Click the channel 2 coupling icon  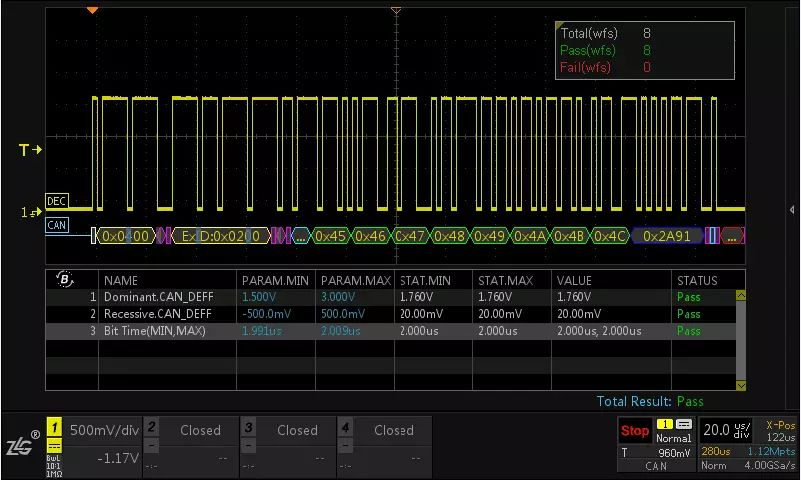point(151,446)
